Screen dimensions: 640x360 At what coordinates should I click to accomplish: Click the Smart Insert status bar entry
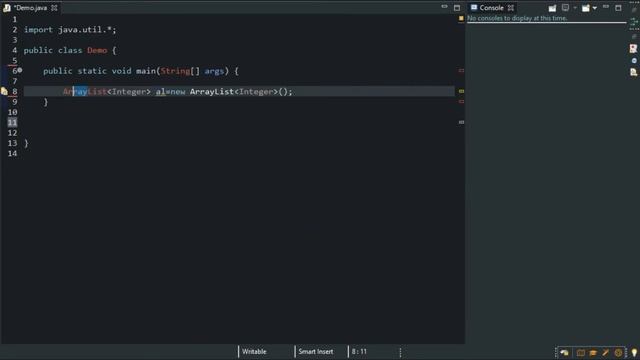[316, 351]
